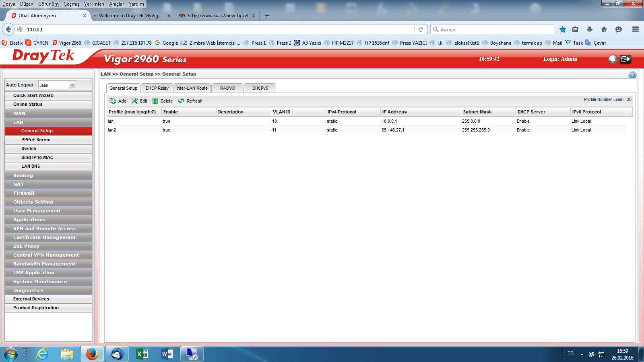Refresh the LAN profile list
Viewport: 644px width, 362px height.
190,101
